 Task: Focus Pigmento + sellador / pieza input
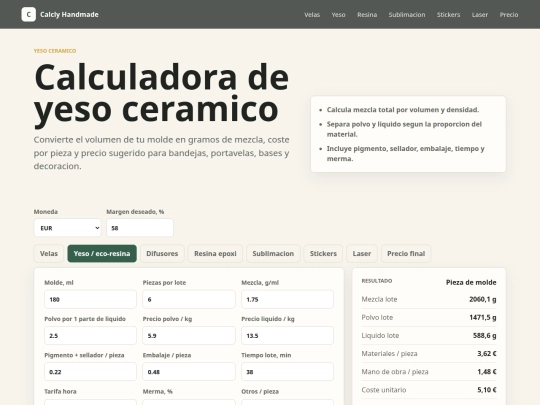[91, 372]
